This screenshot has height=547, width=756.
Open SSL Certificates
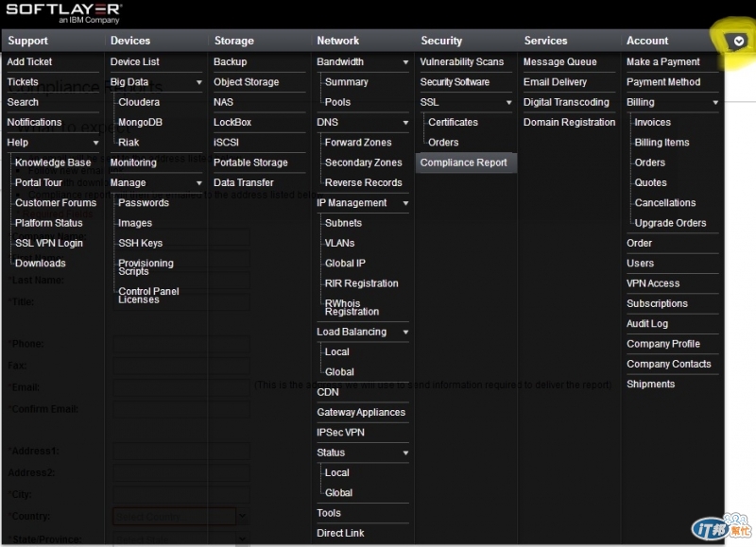click(453, 123)
